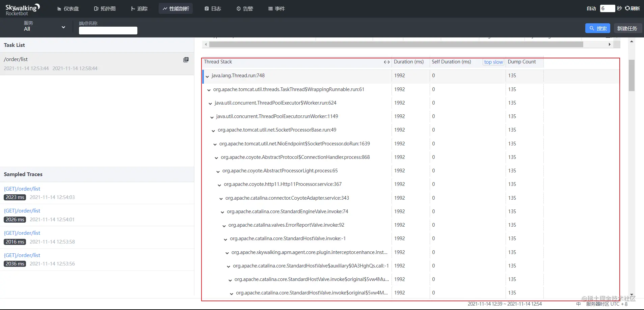Screen dimensions: 644x310
Task: Collapse TaskThread$WrappingRunnable.run:61 row
Action: pos(209,90)
